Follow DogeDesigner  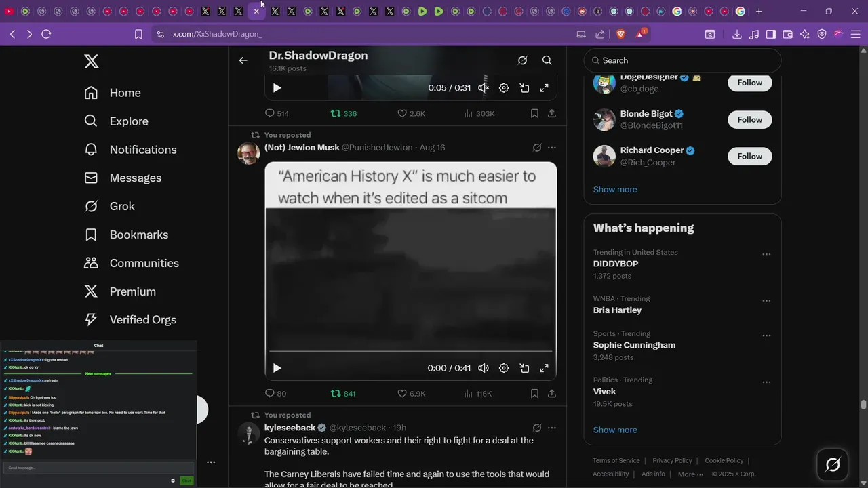coord(750,83)
